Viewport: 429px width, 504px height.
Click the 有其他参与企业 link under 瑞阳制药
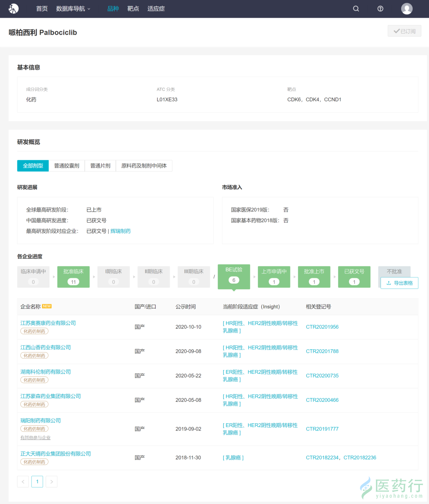[35, 438]
